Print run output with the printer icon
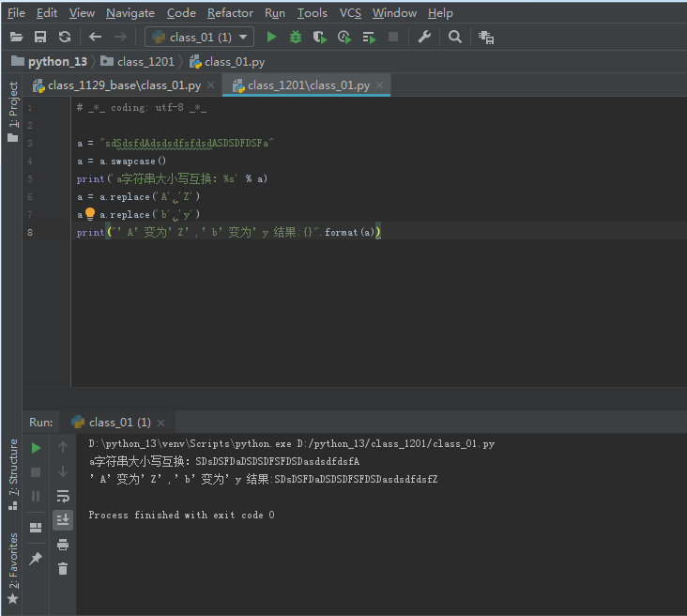687x616 pixels. 63,545
